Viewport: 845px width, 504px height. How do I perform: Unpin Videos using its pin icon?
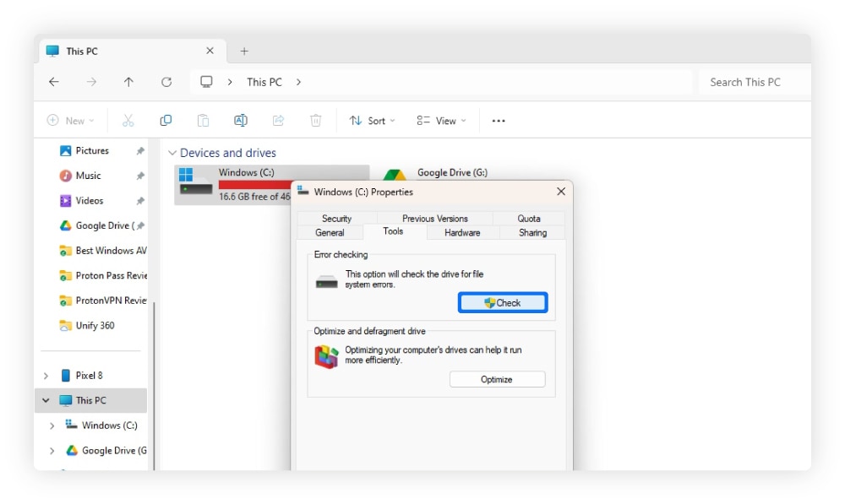140,201
